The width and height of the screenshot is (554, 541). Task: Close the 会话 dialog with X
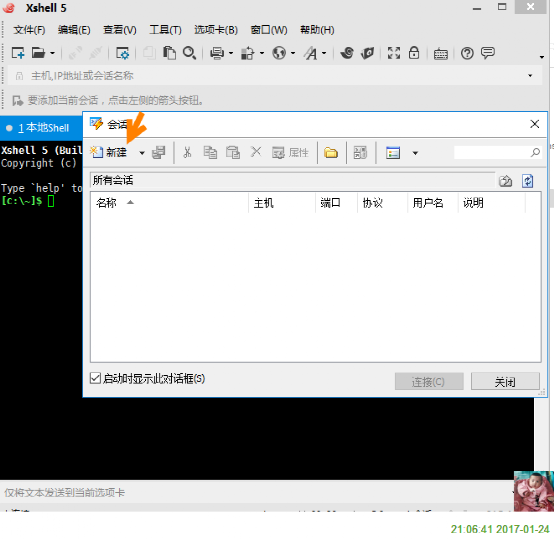535,124
